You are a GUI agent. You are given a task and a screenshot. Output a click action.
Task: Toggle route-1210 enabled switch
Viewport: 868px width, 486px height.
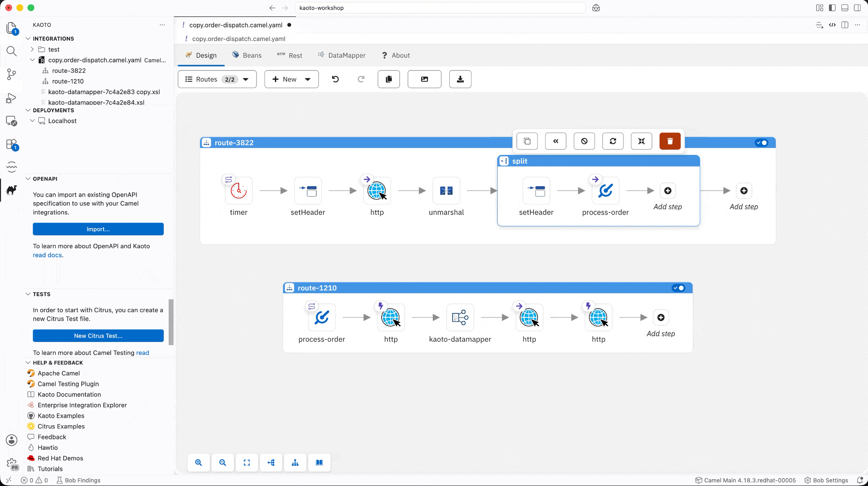click(x=678, y=288)
